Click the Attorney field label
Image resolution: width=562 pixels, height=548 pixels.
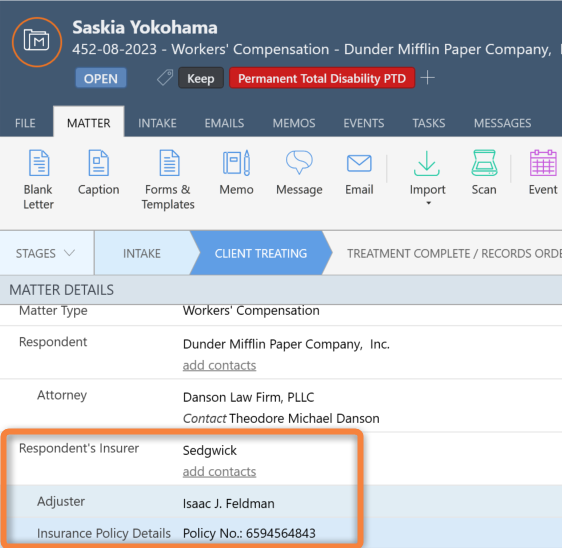(x=62, y=395)
